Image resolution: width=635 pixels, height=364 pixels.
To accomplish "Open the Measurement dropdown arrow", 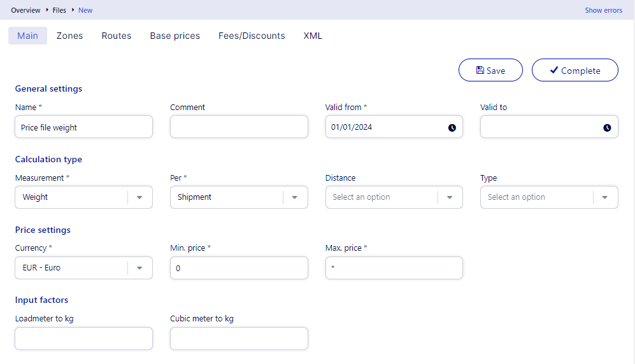I will [x=139, y=197].
